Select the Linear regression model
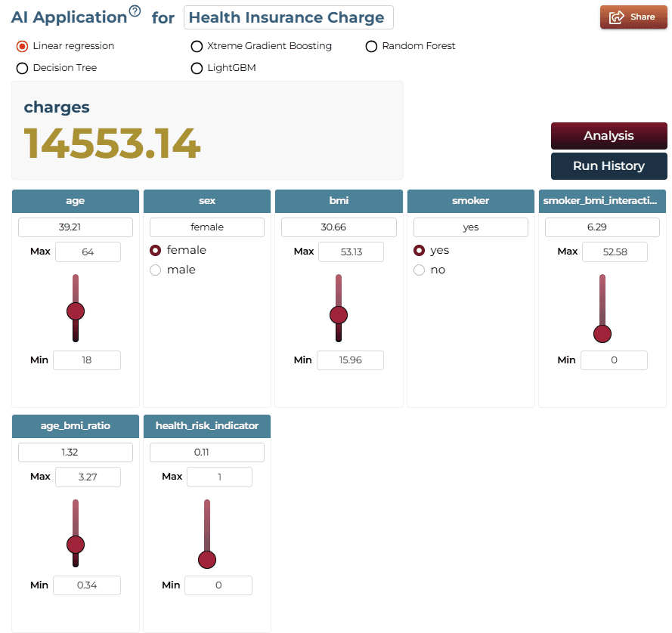672x633 pixels. click(22, 46)
